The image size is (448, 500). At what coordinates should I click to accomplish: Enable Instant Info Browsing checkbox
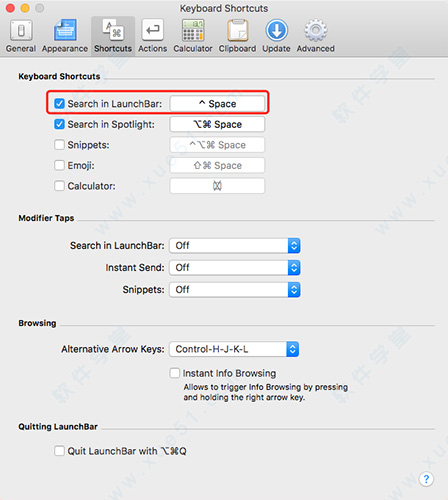coord(175,373)
